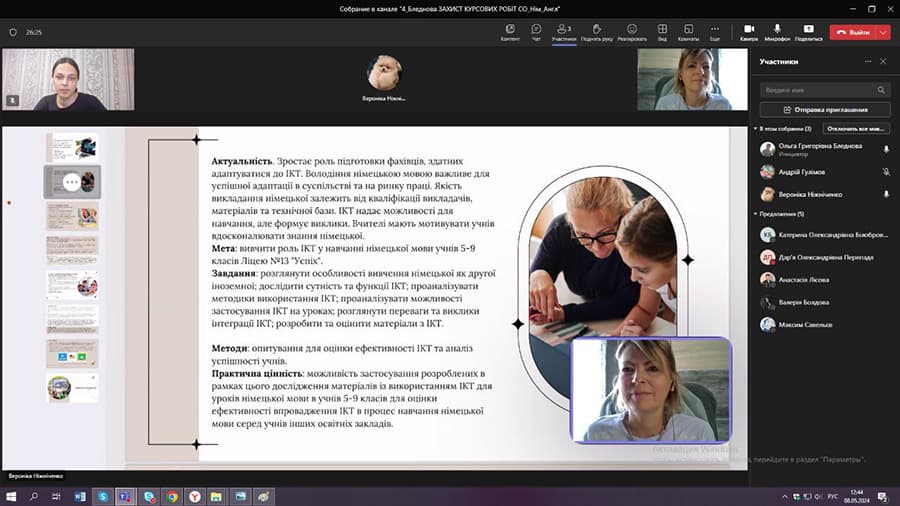
Task: Click the 'Введите имя' search field
Action: click(824, 89)
